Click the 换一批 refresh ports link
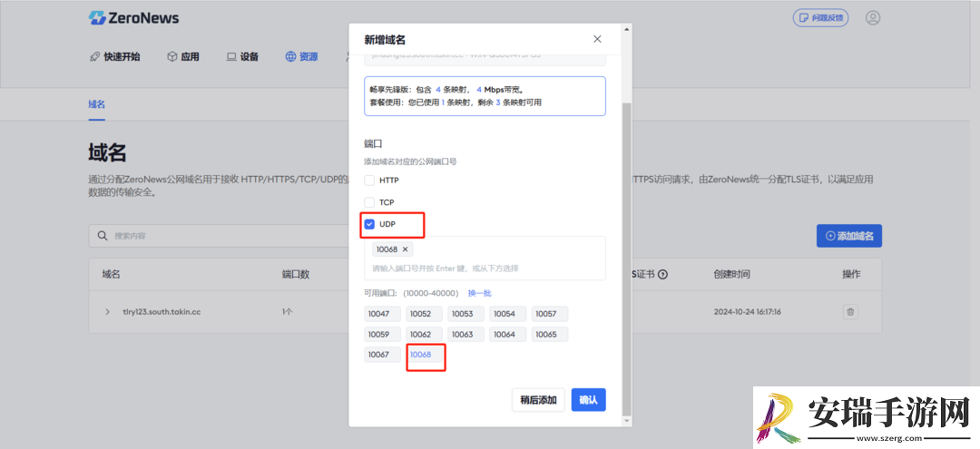The height and width of the screenshot is (449, 980). click(480, 293)
